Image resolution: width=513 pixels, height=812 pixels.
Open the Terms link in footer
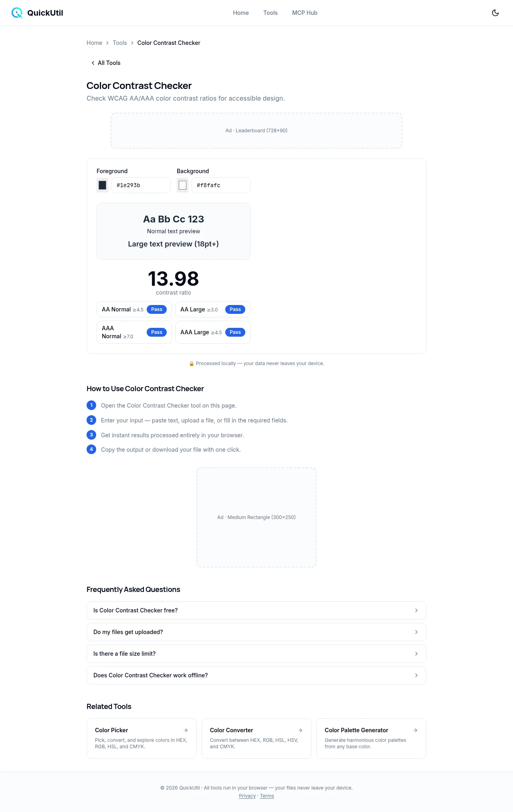tap(267, 796)
